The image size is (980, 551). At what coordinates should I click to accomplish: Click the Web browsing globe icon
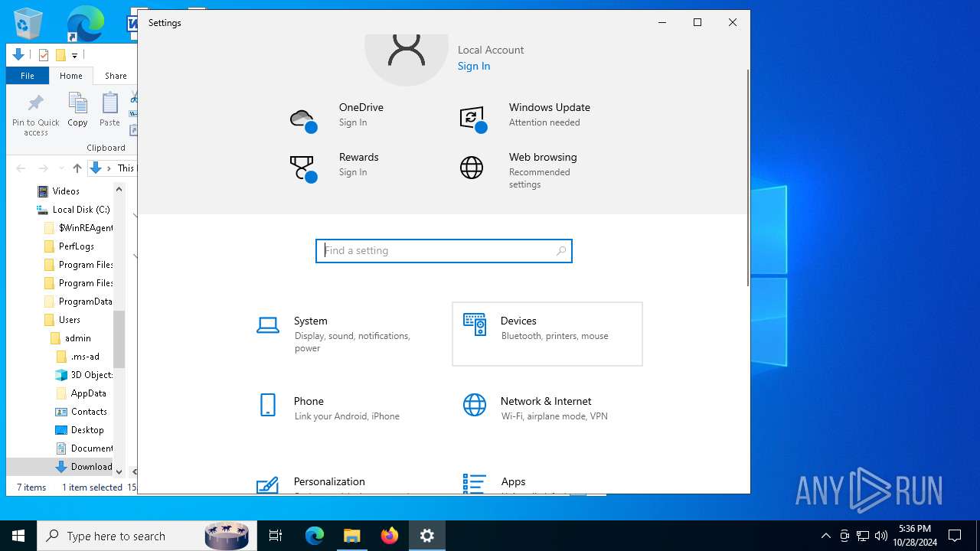point(472,168)
